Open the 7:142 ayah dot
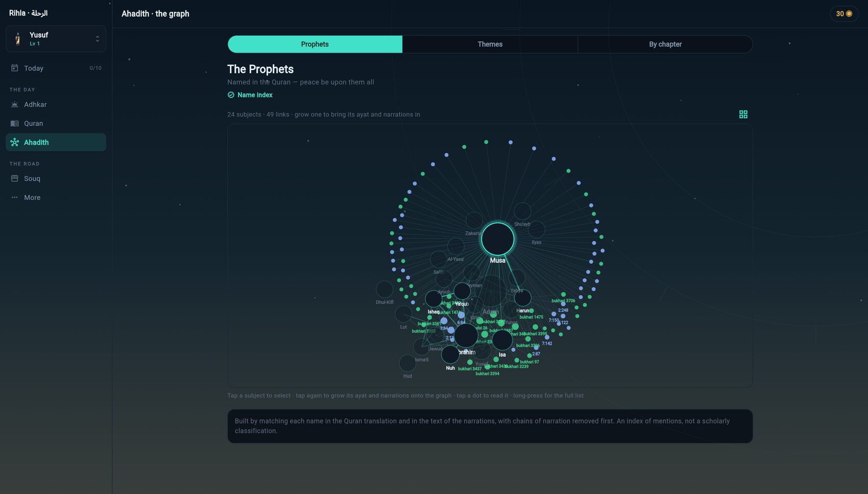 tap(547, 337)
